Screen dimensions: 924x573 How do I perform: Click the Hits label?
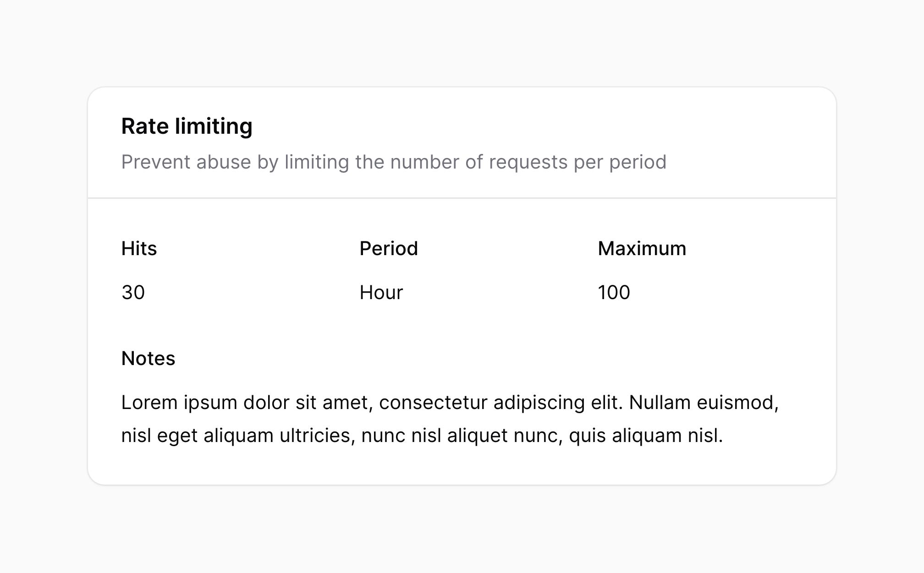[139, 249]
